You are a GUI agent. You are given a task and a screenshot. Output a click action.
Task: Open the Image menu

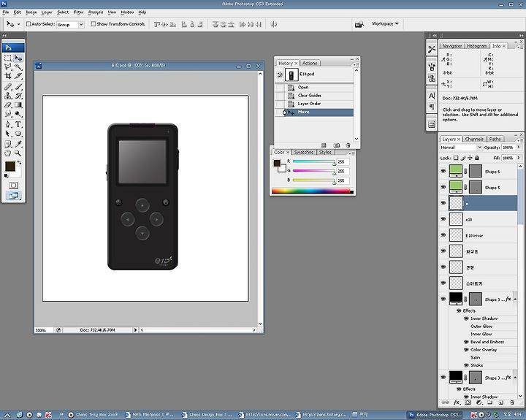[31, 12]
